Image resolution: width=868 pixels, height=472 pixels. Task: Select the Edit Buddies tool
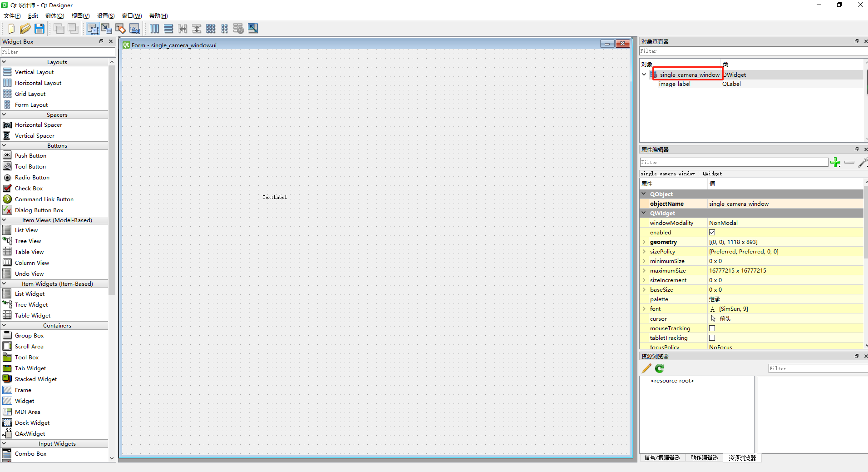[120, 28]
